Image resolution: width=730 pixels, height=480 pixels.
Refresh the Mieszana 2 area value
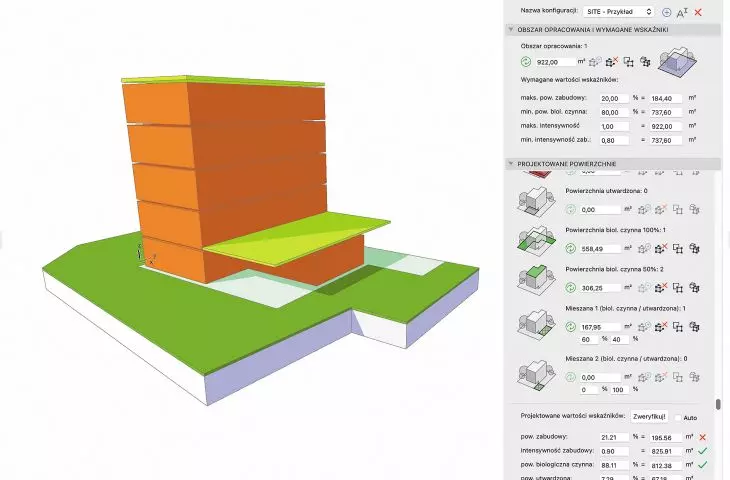tap(571, 377)
